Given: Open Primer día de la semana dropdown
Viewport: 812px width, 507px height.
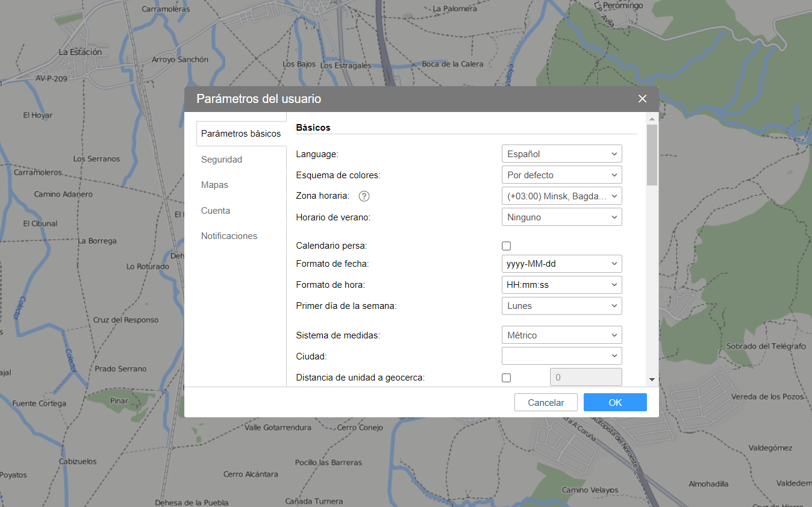Looking at the screenshot, I should click(561, 306).
